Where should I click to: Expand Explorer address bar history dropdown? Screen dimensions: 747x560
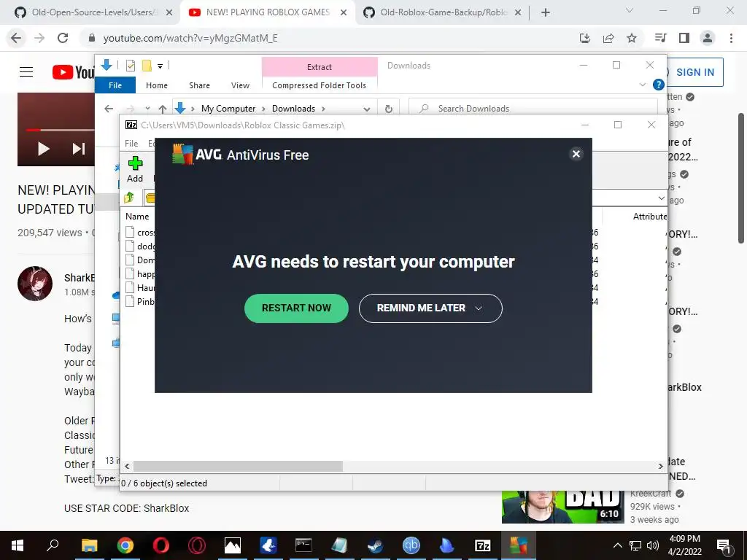[367, 109]
